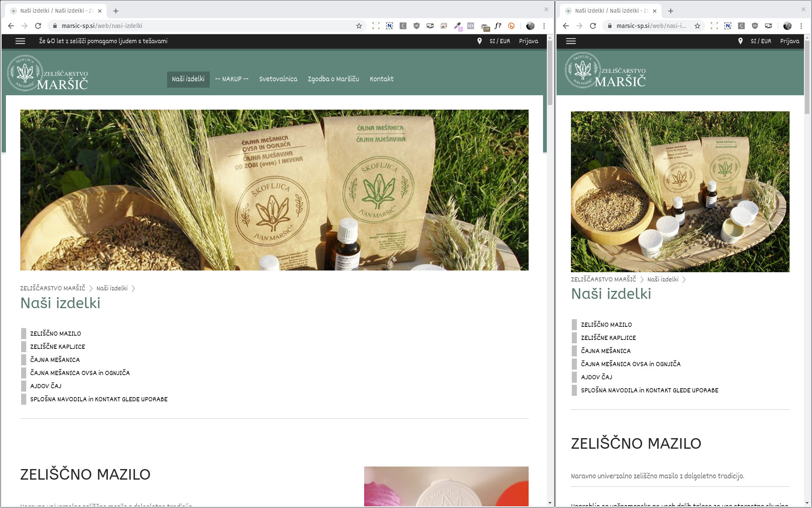
Task: Open new tab in left browser window
Action: point(116,11)
